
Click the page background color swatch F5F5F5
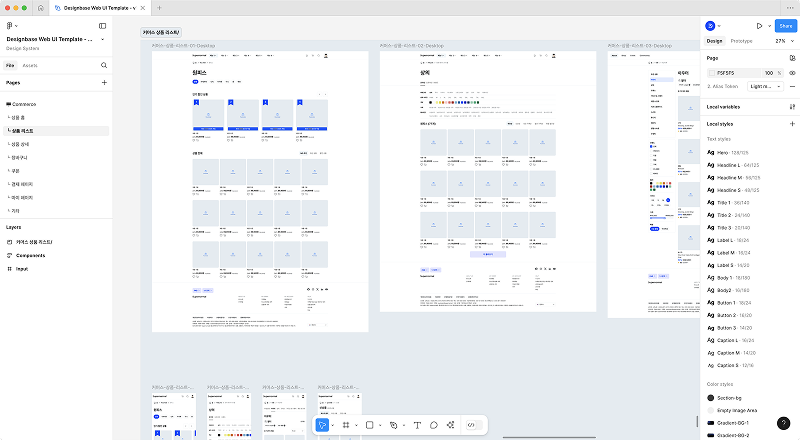[712, 73]
